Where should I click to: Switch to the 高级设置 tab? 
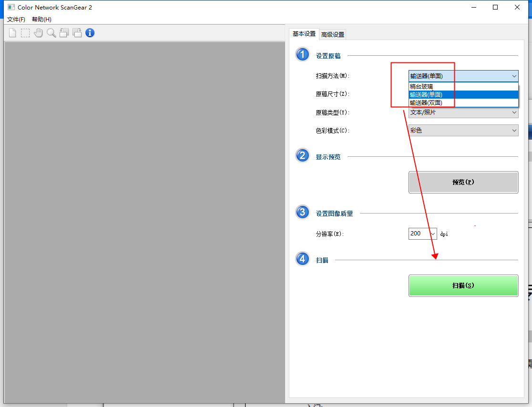(332, 34)
